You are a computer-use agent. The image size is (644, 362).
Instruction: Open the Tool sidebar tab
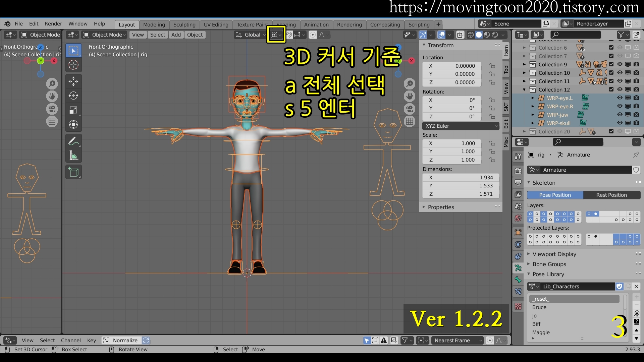[x=506, y=69]
